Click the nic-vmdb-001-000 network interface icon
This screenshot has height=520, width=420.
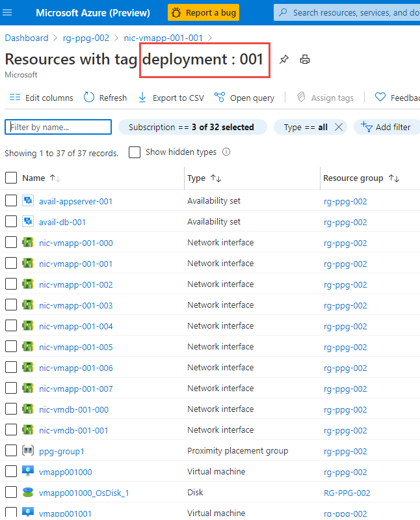tap(28, 409)
